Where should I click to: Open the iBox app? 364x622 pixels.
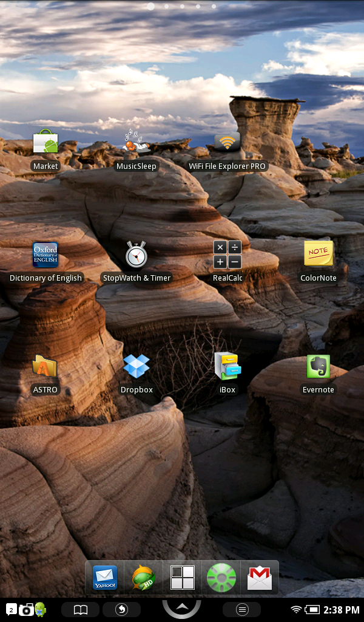click(x=227, y=366)
